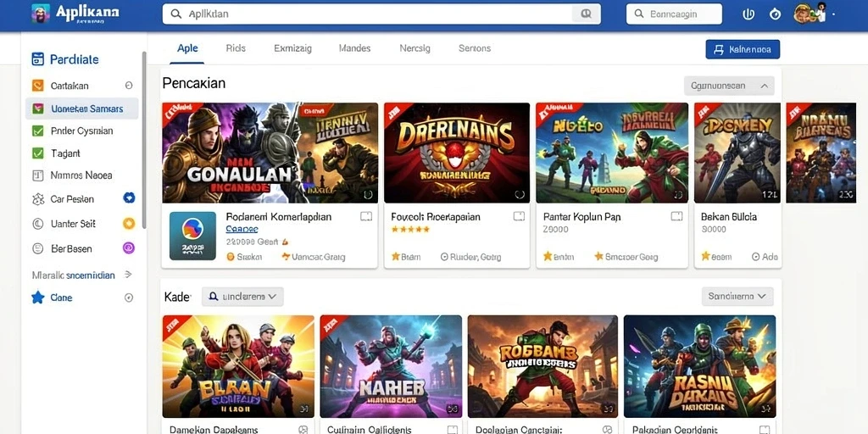Switch to the Mandes tab
Image resolution: width=868 pixels, height=434 pixels.
(x=355, y=48)
